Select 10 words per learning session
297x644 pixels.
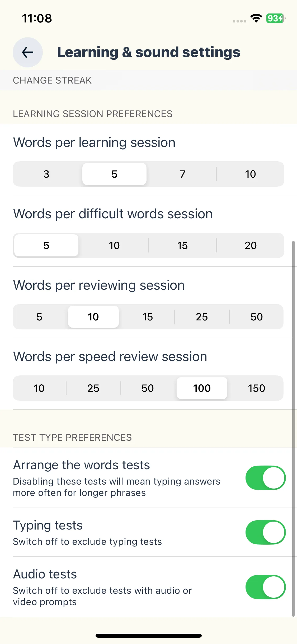[x=250, y=174]
